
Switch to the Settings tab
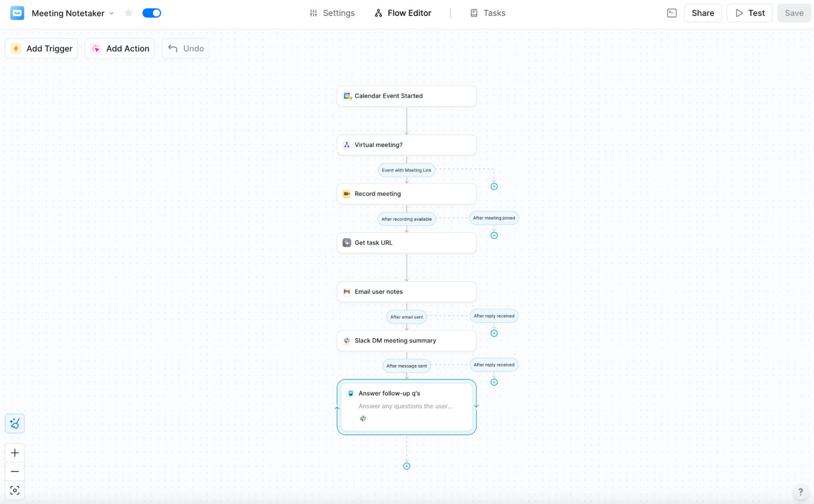pos(332,13)
